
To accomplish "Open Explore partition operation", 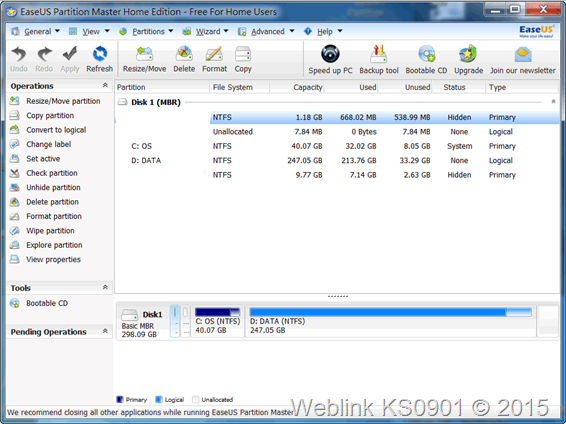I will click(47, 245).
